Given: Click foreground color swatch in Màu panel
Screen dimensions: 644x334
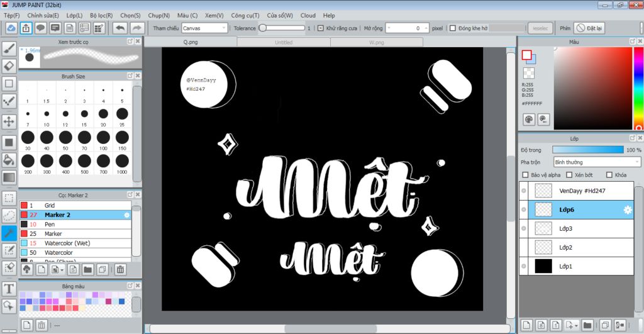Looking at the screenshot, I should click(526, 55).
